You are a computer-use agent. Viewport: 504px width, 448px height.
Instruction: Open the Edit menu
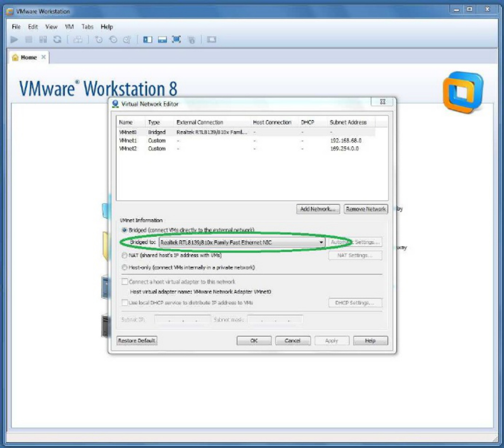pos(33,27)
